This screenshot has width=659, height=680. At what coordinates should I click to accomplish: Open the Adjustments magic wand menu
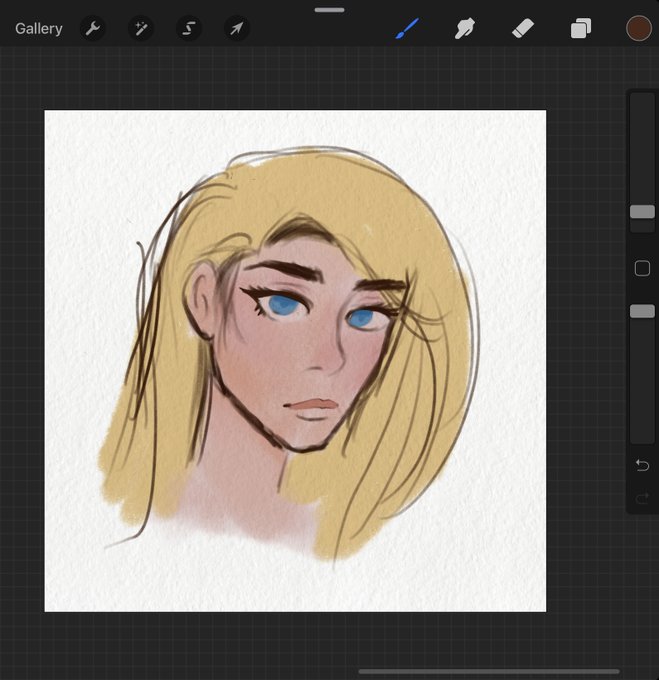[141, 29]
